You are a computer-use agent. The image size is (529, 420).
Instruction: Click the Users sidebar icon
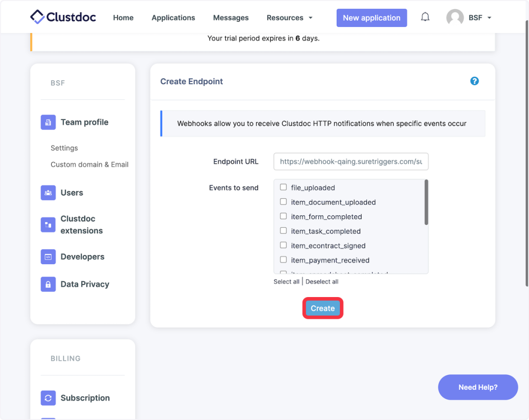coord(48,193)
